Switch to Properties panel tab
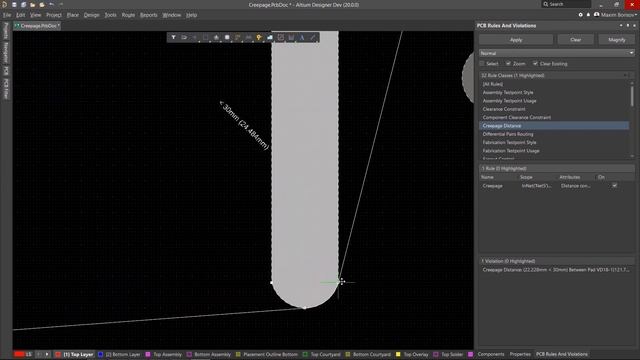 [x=520, y=354]
